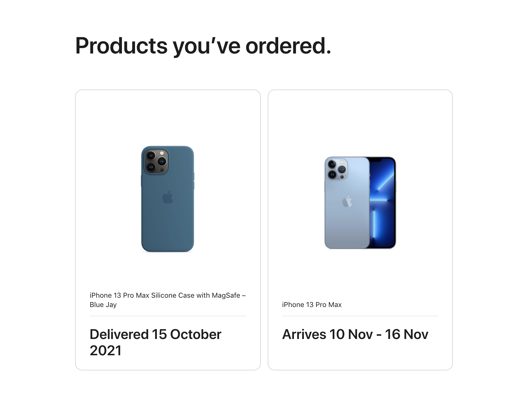Select the iPhone 13 Pro Max product name
This screenshot has height=414, width=532.
312,305
